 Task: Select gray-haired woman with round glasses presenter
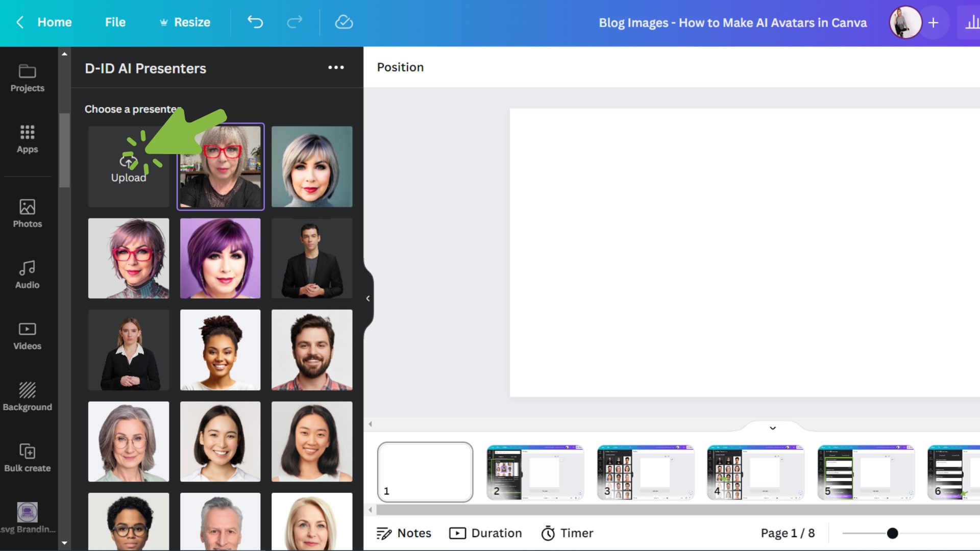(129, 441)
